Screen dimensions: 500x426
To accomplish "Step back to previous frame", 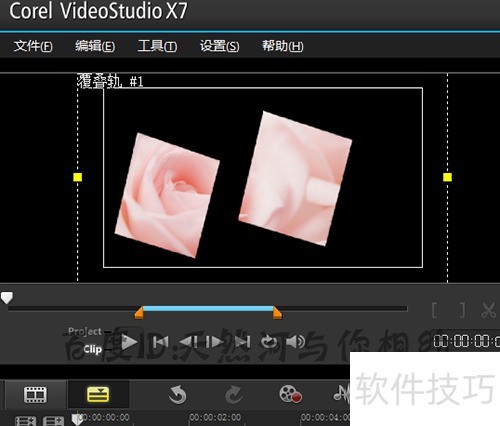I will click(189, 342).
